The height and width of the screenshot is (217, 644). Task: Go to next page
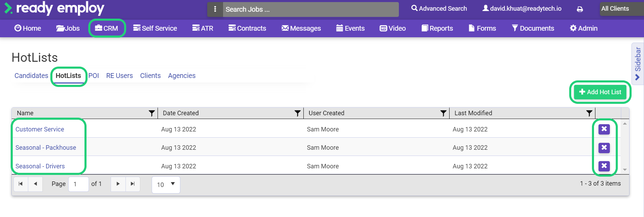tap(118, 184)
